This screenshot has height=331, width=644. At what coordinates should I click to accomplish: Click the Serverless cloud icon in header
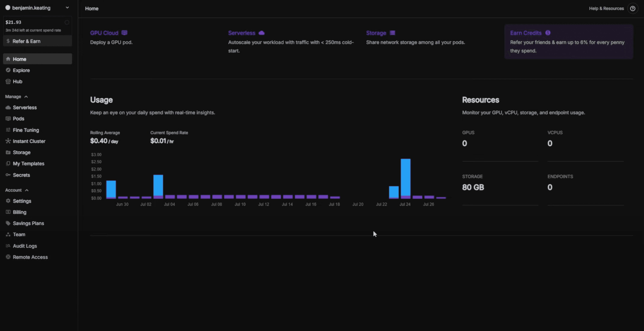(x=262, y=33)
